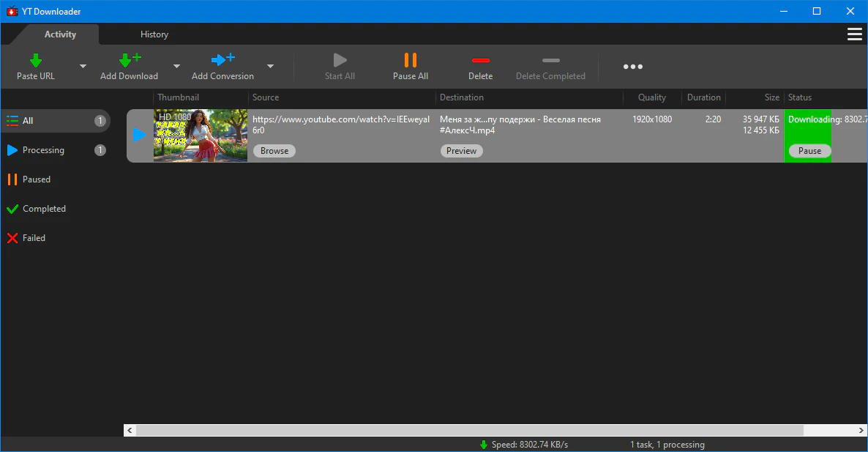Click the Preview button under destination

[x=461, y=151]
